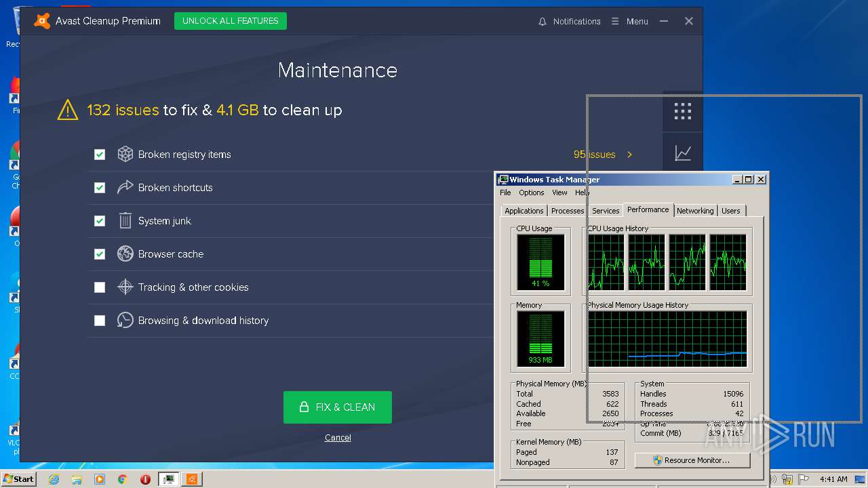This screenshot has height=488, width=868.
Task: Click the Memory 933 MB gauge
Action: tap(540, 338)
